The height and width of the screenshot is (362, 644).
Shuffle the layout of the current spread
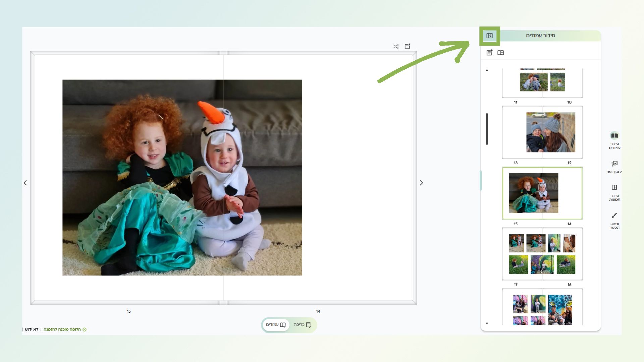point(396,47)
